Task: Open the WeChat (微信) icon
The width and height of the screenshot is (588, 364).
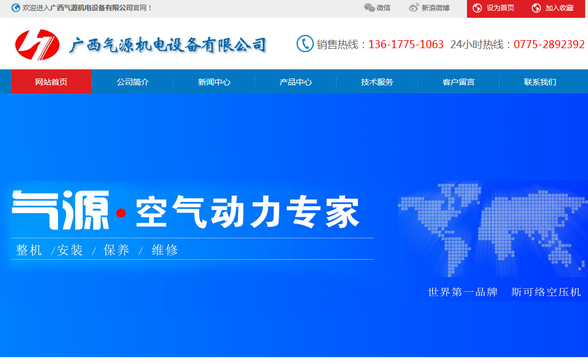Action: 369,8
